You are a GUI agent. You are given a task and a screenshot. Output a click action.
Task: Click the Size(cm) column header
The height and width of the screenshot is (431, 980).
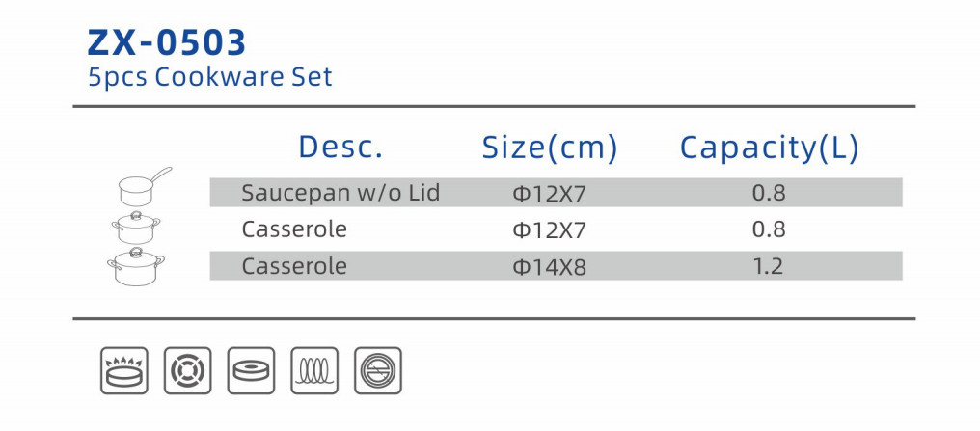pyautogui.click(x=550, y=148)
